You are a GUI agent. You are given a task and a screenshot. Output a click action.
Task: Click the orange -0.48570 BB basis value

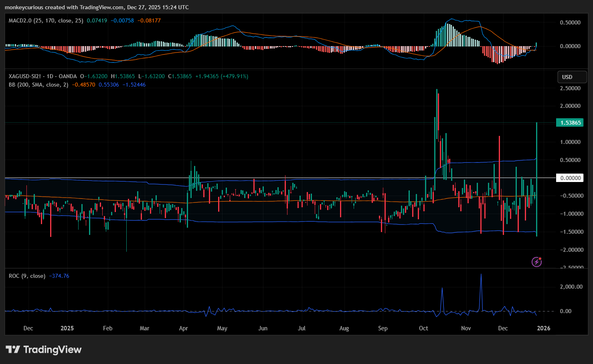pos(83,85)
